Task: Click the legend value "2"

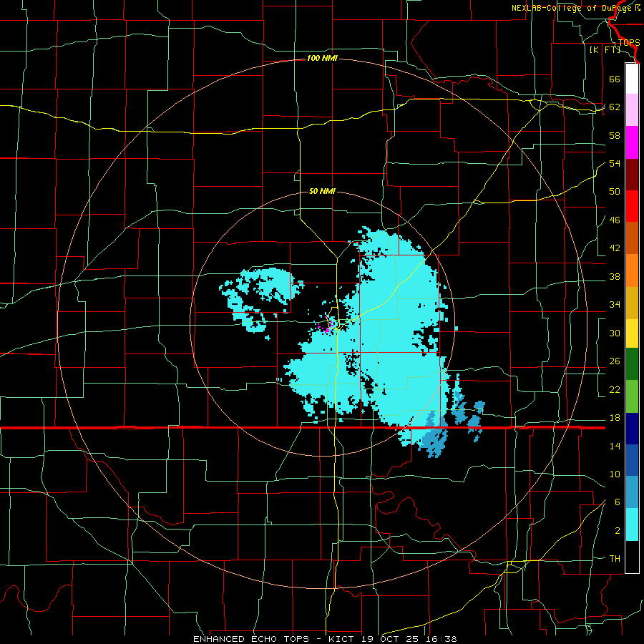Action: [x=617, y=531]
